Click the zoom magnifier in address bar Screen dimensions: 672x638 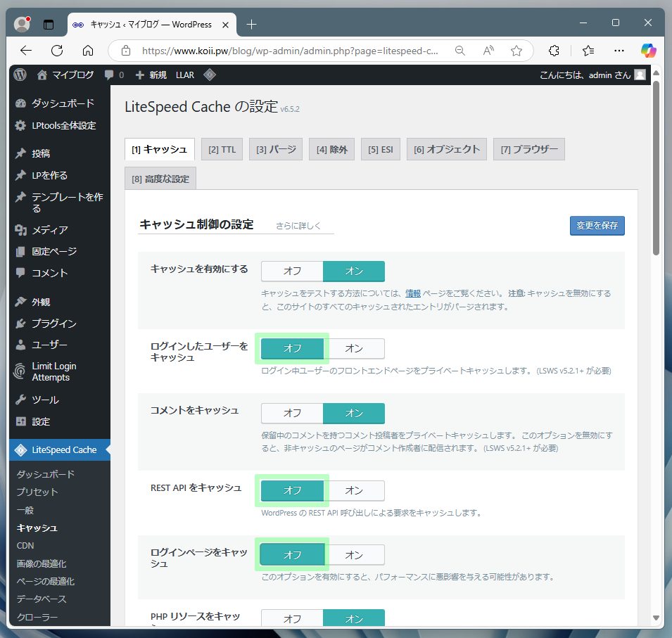tap(460, 51)
